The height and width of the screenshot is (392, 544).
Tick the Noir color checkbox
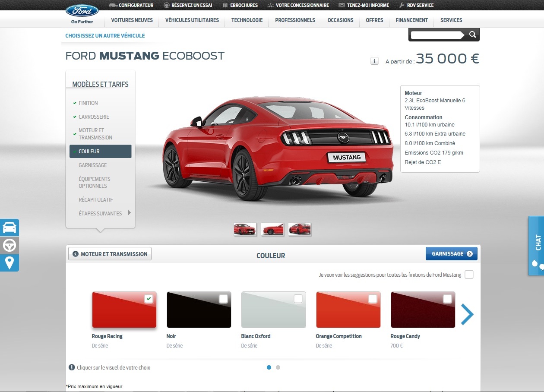pyautogui.click(x=223, y=299)
